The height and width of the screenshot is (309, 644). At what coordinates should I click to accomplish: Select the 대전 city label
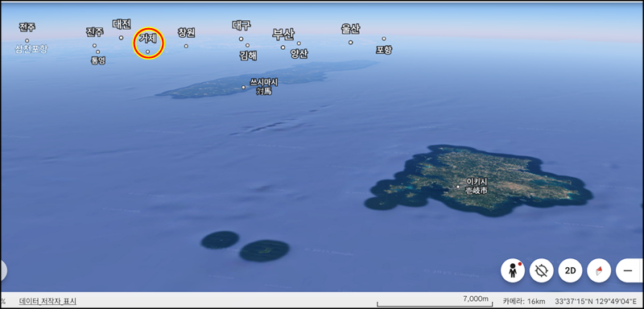122,24
